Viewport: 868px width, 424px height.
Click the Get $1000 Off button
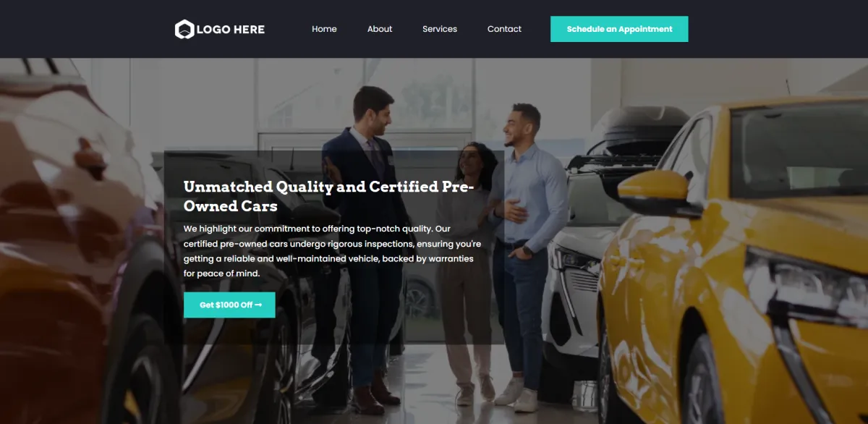click(x=229, y=305)
